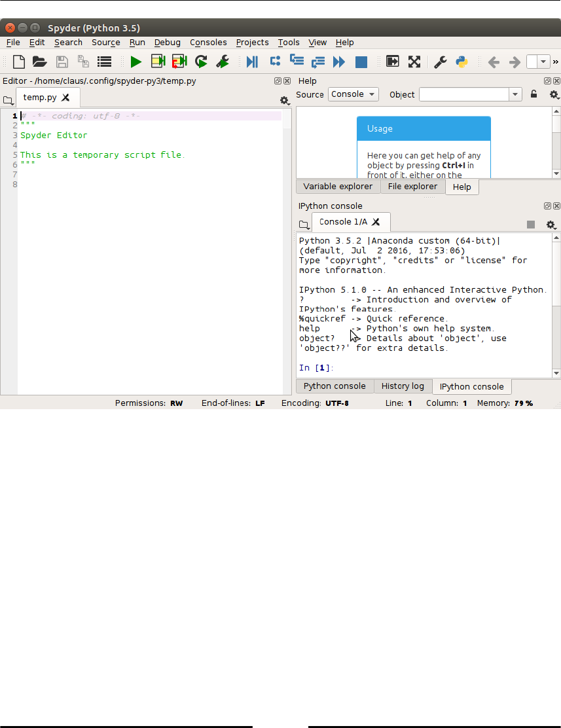Select the Console 1/A tab
Viewport: 561px width, 728px height.
(x=351, y=222)
